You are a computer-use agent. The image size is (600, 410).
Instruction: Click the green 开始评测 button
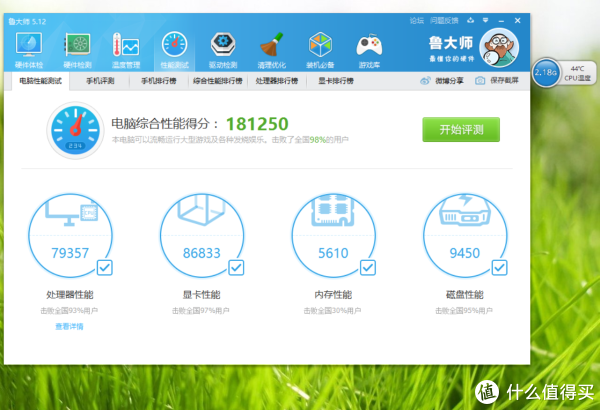tap(461, 130)
